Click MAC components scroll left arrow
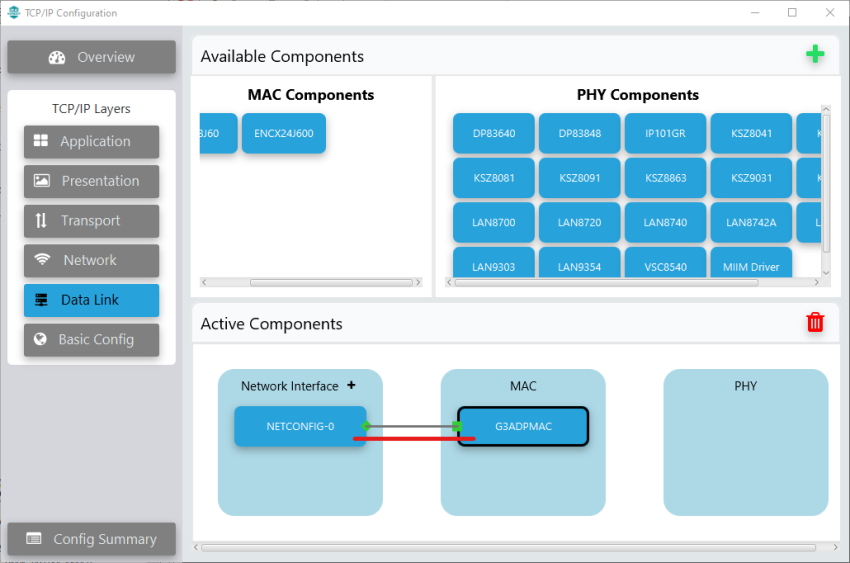The width and height of the screenshot is (850, 563). 204,282
